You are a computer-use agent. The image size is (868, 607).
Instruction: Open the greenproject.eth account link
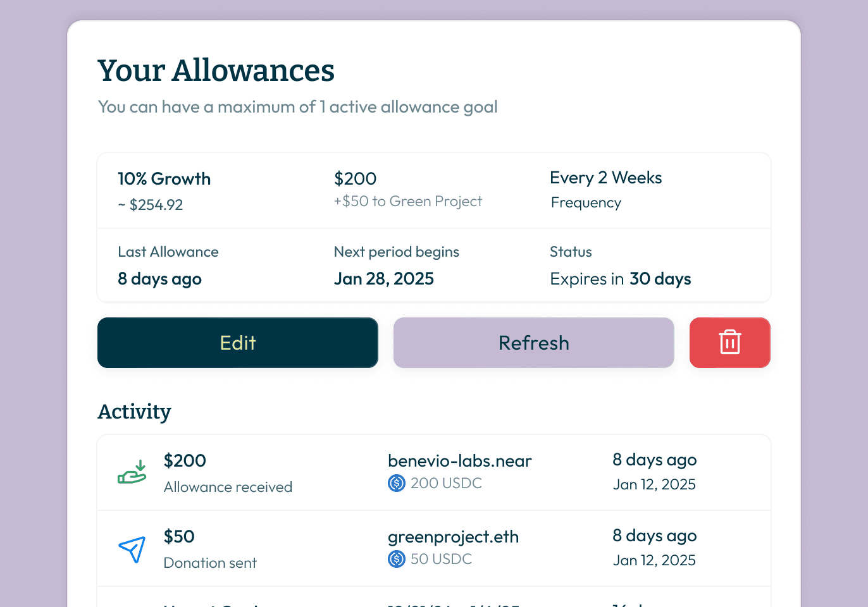(453, 537)
